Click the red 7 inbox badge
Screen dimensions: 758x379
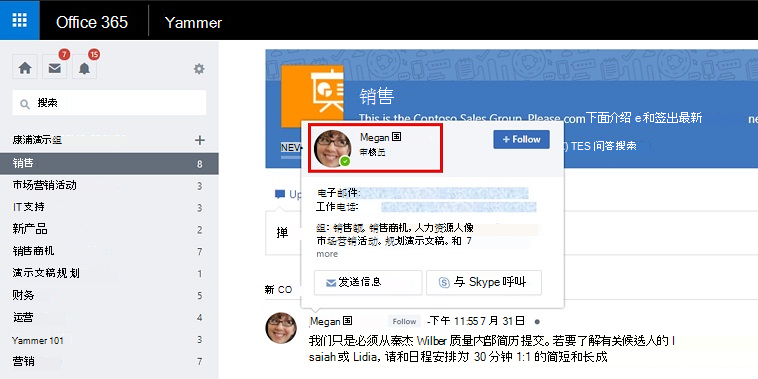(65, 54)
